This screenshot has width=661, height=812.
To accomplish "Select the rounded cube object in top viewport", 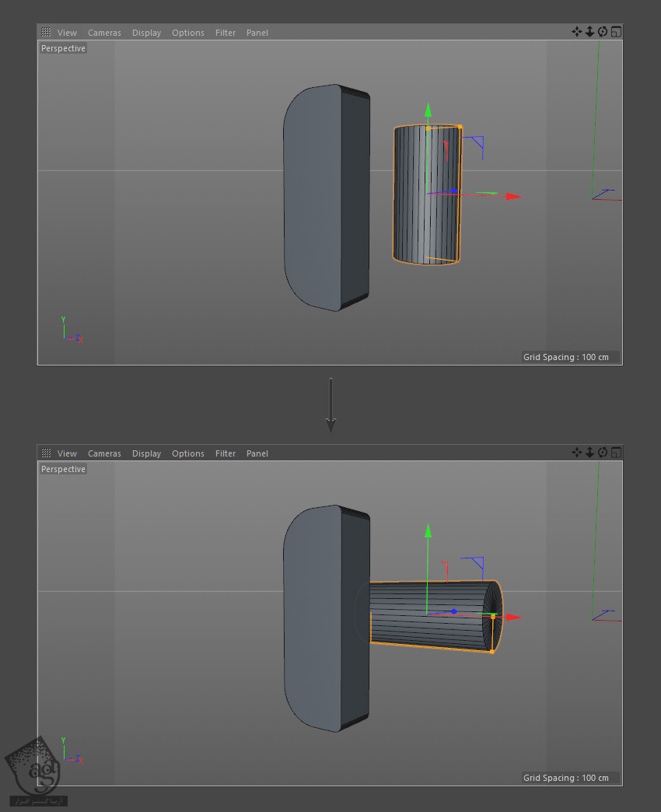I will pos(319,198).
